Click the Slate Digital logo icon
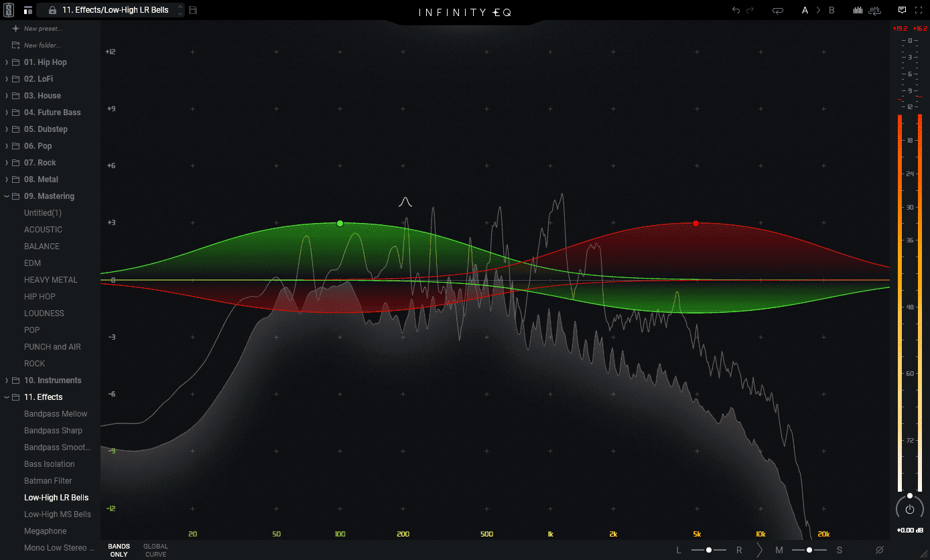This screenshot has width=930, height=560. pos(9,10)
